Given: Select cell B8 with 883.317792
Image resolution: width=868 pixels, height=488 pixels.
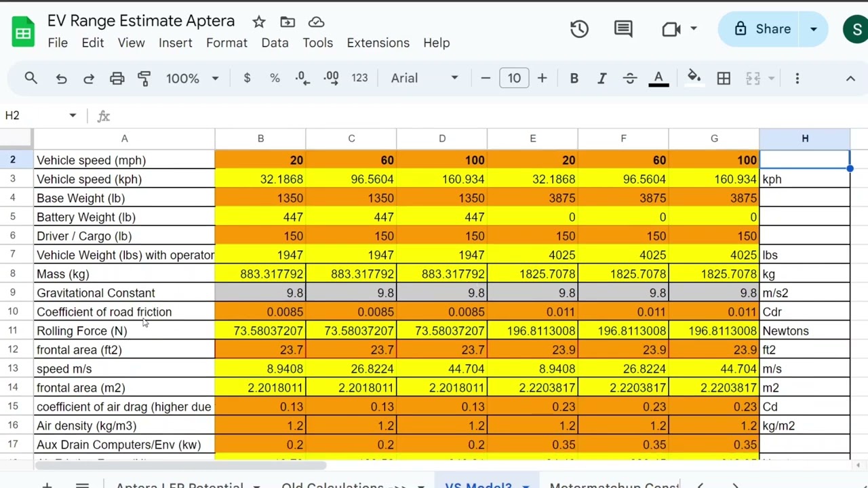Looking at the screenshot, I should (260, 274).
